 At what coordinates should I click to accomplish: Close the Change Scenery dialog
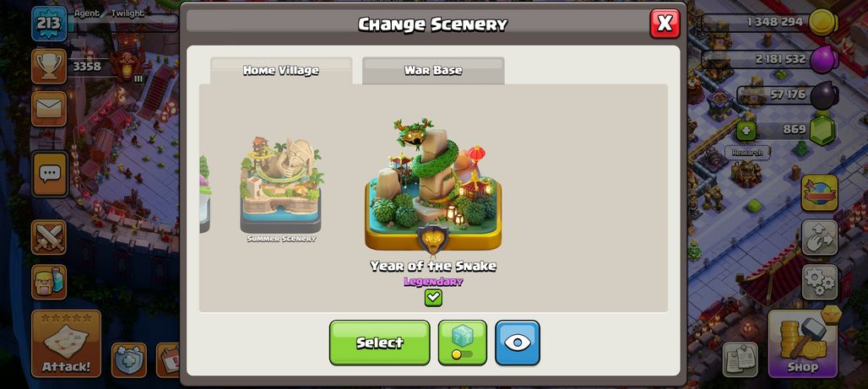click(665, 24)
